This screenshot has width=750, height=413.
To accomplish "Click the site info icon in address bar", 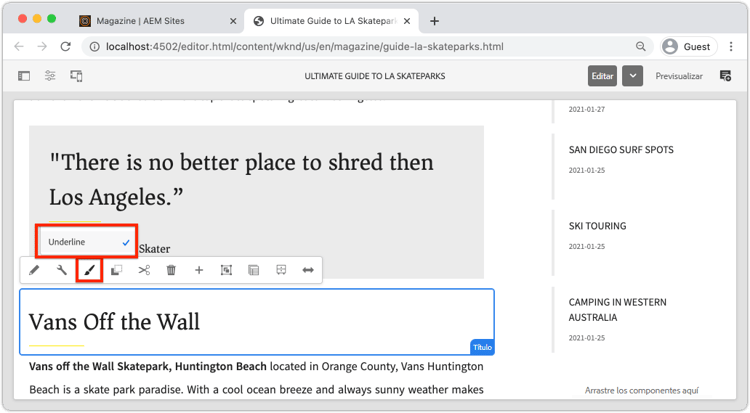I will [x=95, y=46].
